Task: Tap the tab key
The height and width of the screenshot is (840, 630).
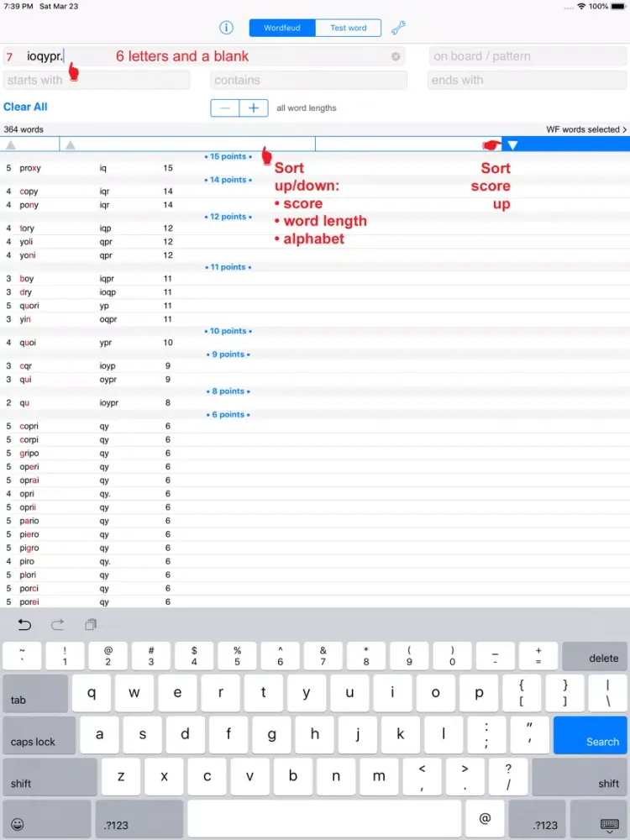Action: [x=35, y=693]
